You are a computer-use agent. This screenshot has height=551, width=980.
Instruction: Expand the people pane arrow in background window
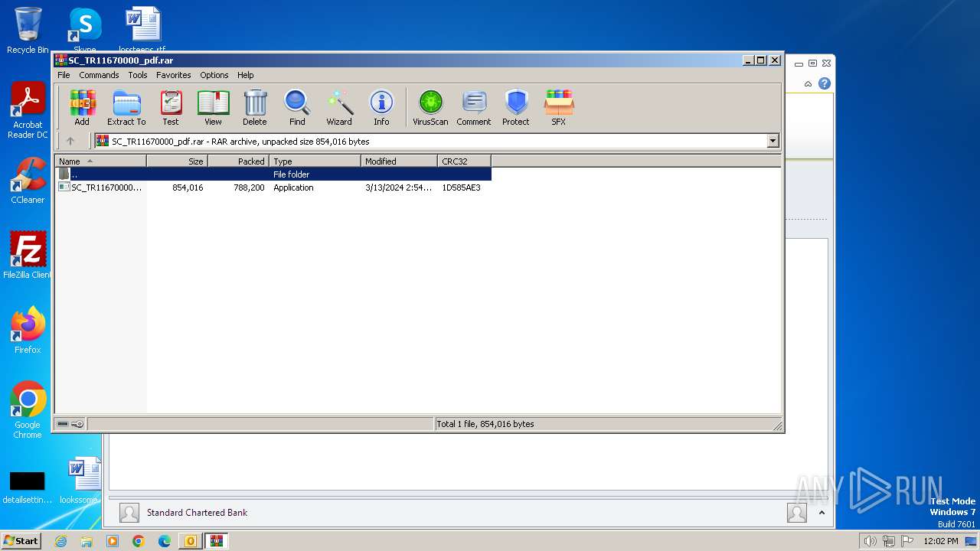[822, 513]
